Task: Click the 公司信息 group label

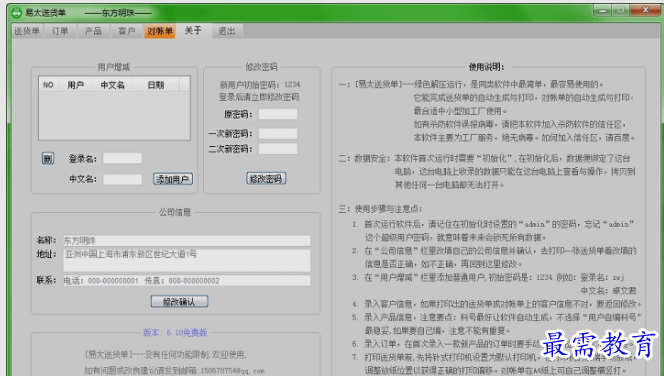Action: pyautogui.click(x=175, y=212)
